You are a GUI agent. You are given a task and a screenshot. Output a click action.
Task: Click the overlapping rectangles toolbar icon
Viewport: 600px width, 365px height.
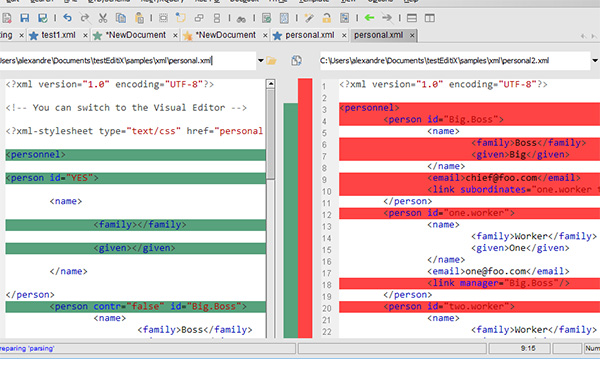coord(199,18)
